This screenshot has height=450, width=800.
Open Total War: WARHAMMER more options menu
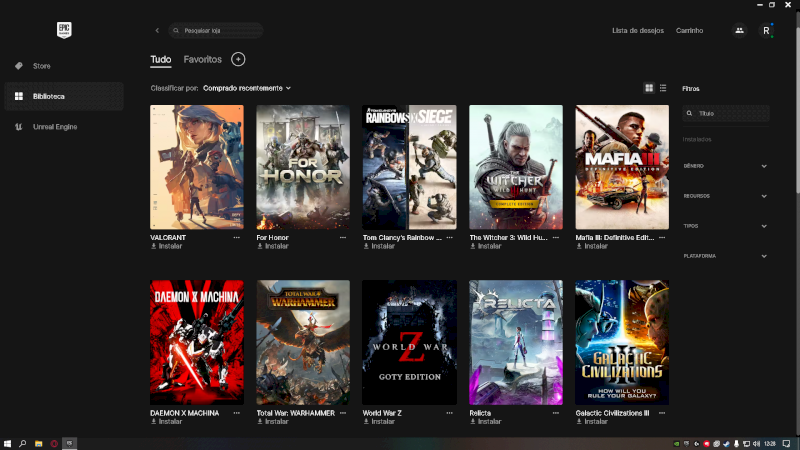point(343,413)
